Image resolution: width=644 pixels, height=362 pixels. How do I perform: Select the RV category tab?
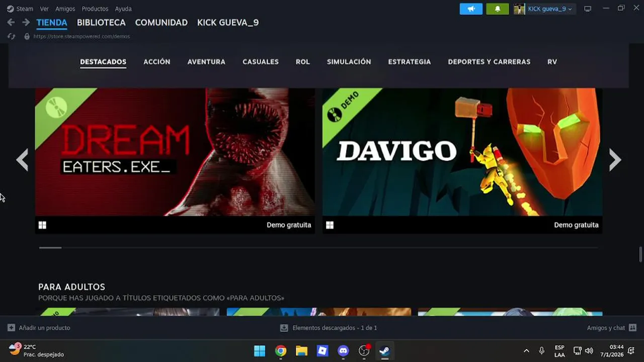552,61
